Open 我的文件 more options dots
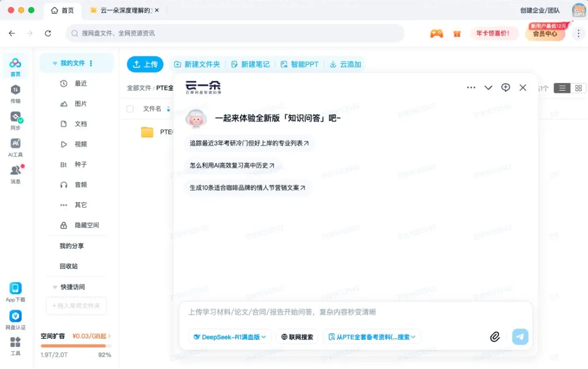This screenshot has height=369, width=588. coord(91,63)
